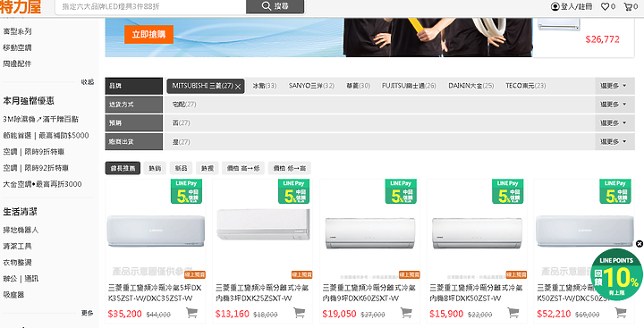This screenshot has width=644, height=328.
Task: Expand sidebar 生活清潔 list via 更多
Action: [87, 313]
